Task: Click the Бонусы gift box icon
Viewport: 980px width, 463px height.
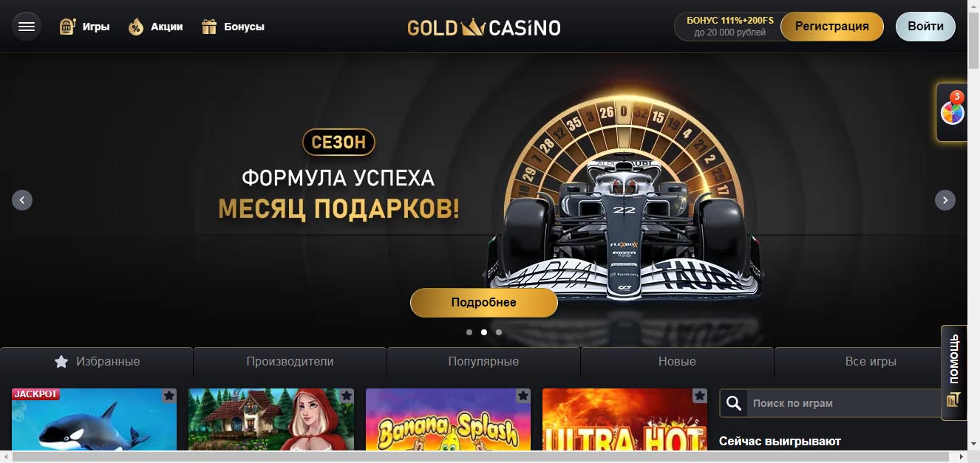Action: click(209, 27)
